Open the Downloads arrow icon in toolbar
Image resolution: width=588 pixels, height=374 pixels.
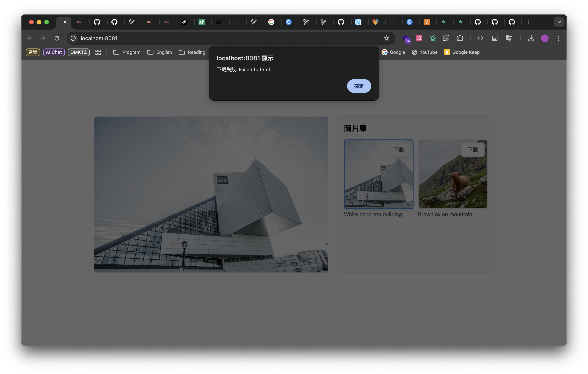(x=531, y=38)
